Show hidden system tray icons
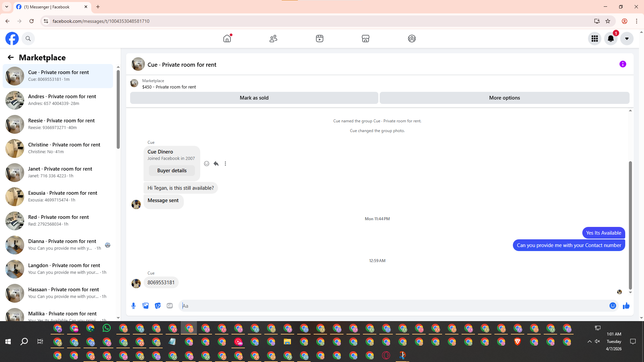 (x=589, y=342)
